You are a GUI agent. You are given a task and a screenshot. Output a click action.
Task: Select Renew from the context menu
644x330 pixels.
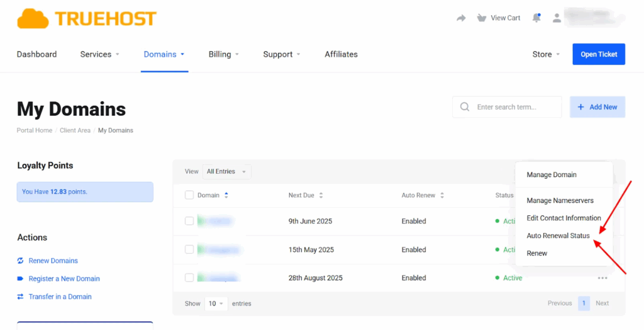tap(537, 253)
